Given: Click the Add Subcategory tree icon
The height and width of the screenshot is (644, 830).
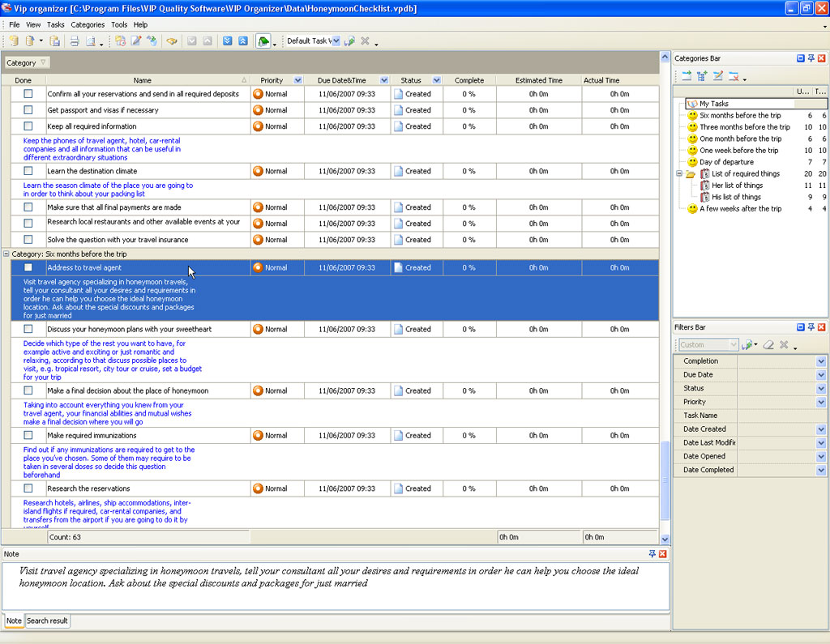Looking at the screenshot, I should coord(702,77).
